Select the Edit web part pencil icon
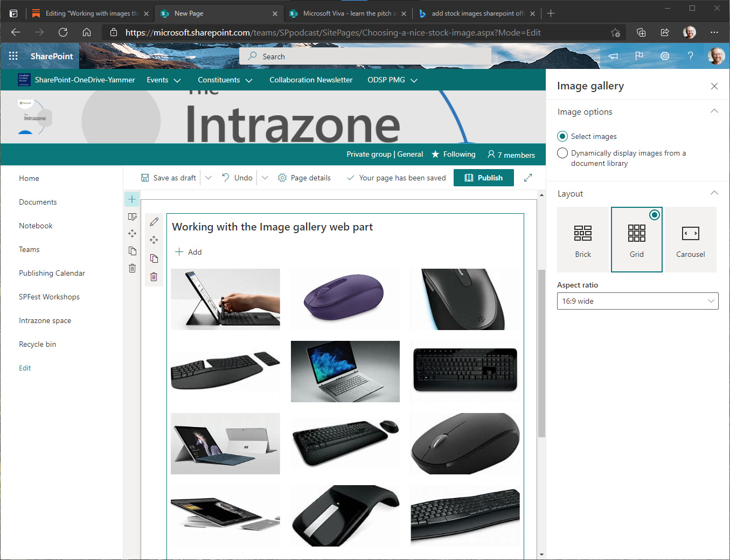730x560 pixels. pos(154,221)
